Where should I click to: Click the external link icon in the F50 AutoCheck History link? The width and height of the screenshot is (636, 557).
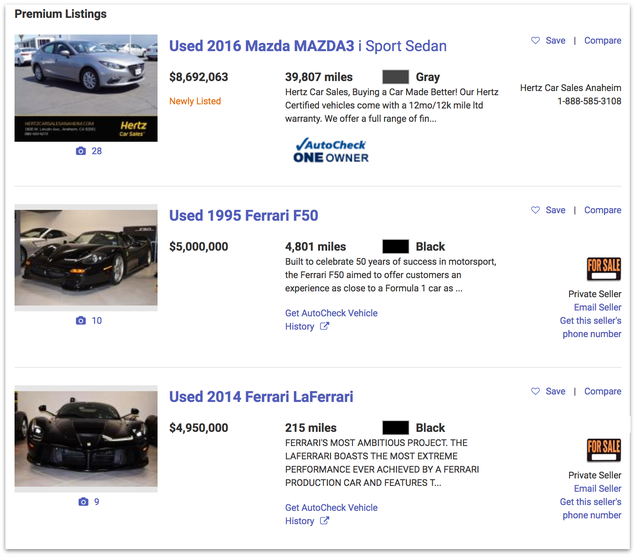(x=324, y=326)
